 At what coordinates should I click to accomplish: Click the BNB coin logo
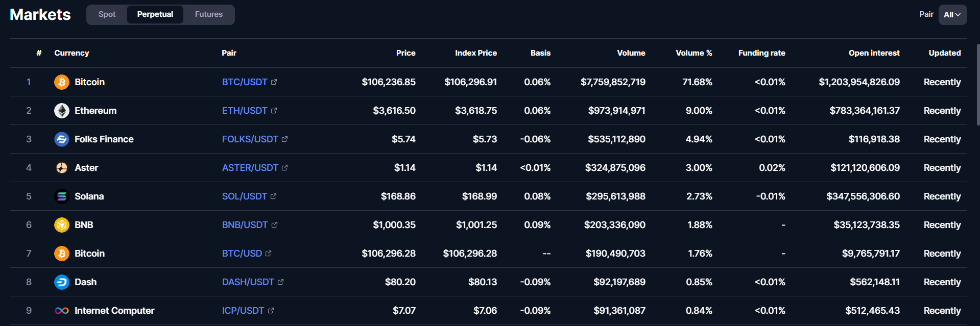click(62, 225)
